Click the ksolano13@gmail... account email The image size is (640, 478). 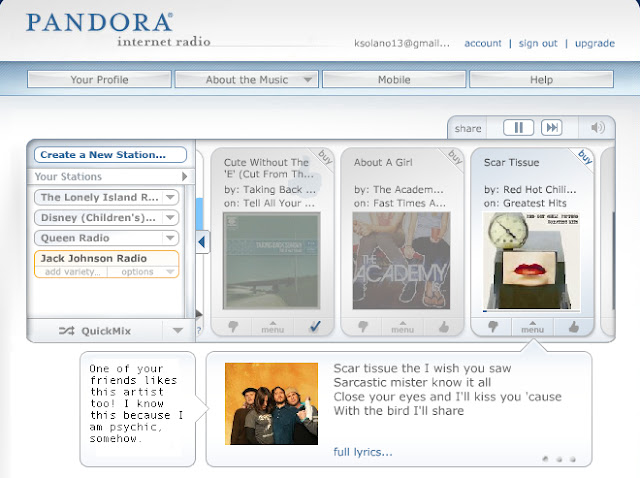click(402, 43)
